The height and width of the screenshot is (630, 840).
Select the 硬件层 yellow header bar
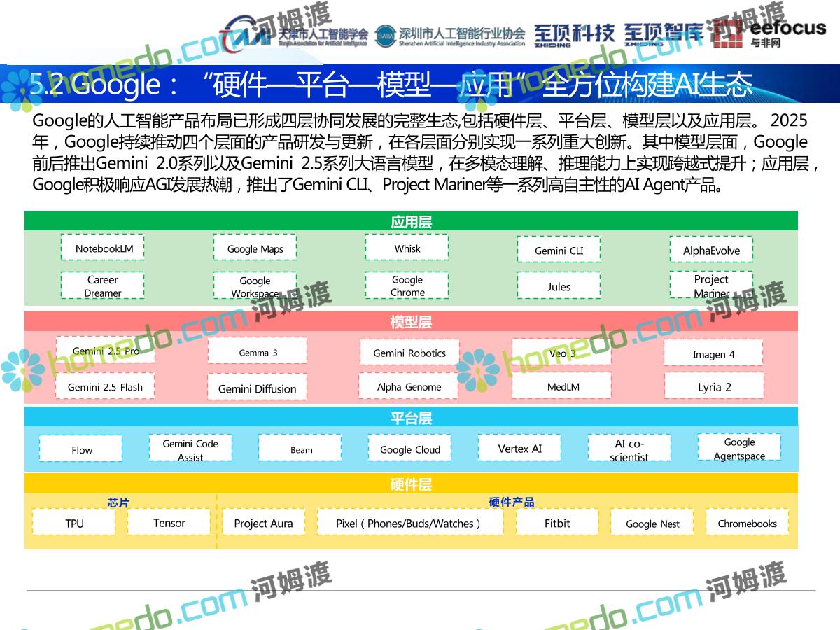(x=411, y=484)
